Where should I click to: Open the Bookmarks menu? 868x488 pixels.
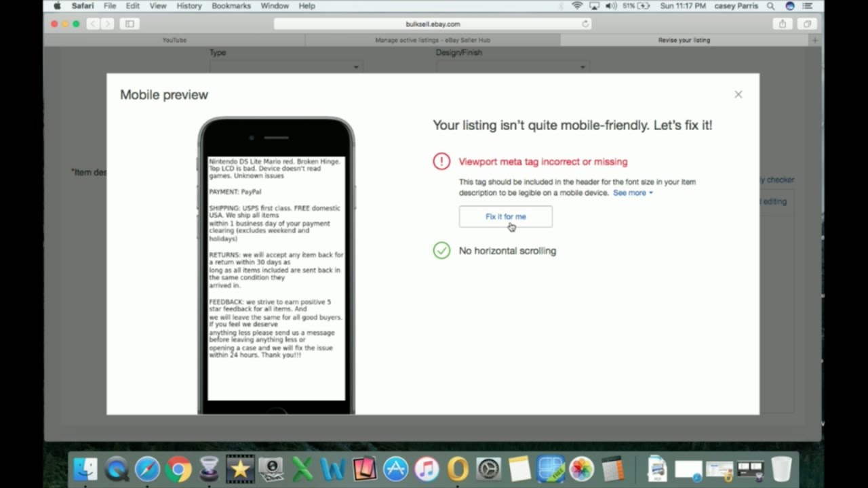click(x=231, y=6)
